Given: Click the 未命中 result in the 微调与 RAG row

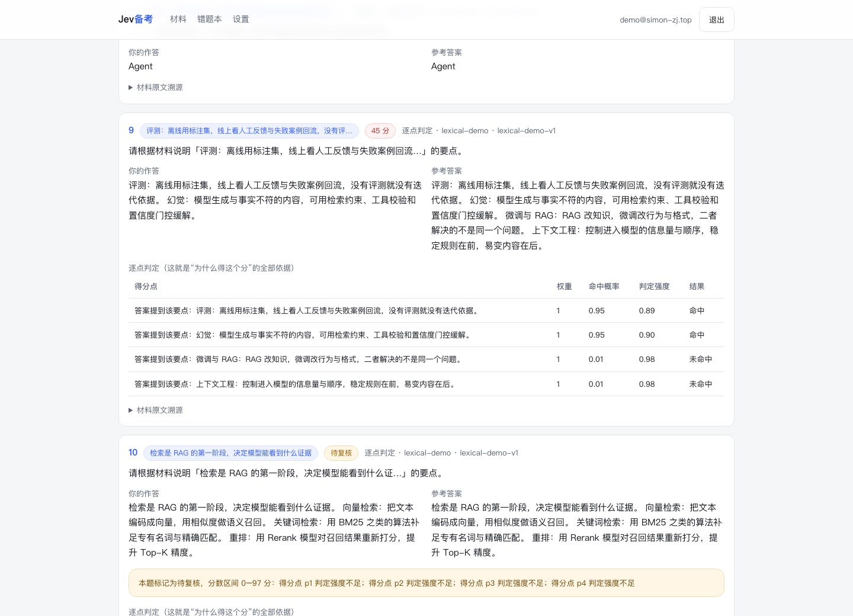Looking at the screenshot, I should (700, 360).
